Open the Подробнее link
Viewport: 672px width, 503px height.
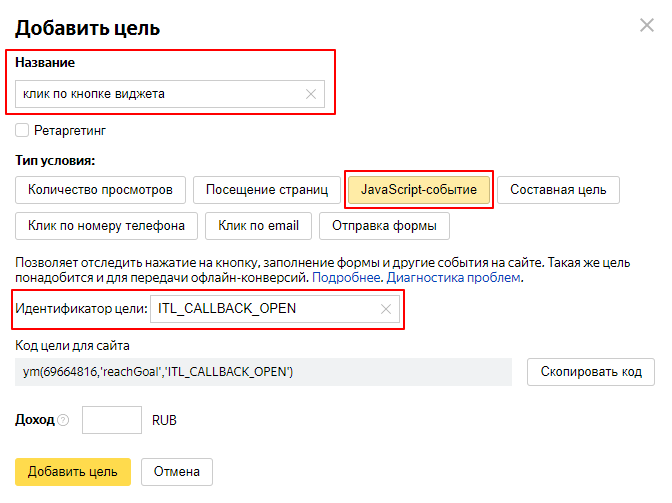[x=347, y=277]
